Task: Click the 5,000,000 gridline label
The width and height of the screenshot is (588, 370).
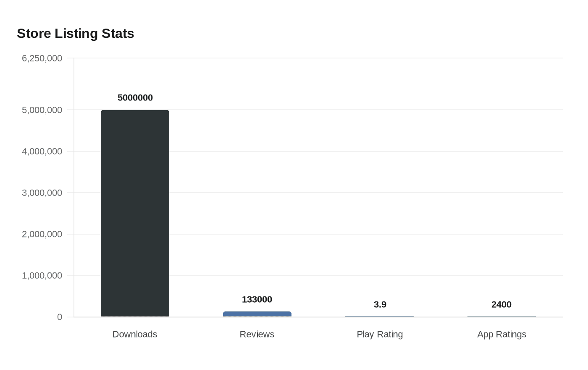Action: (41, 110)
